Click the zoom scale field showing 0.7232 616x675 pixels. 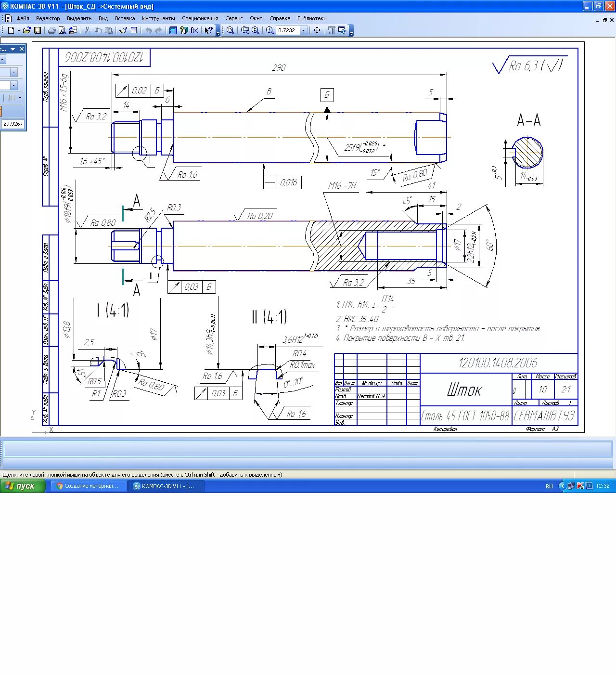click(288, 30)
